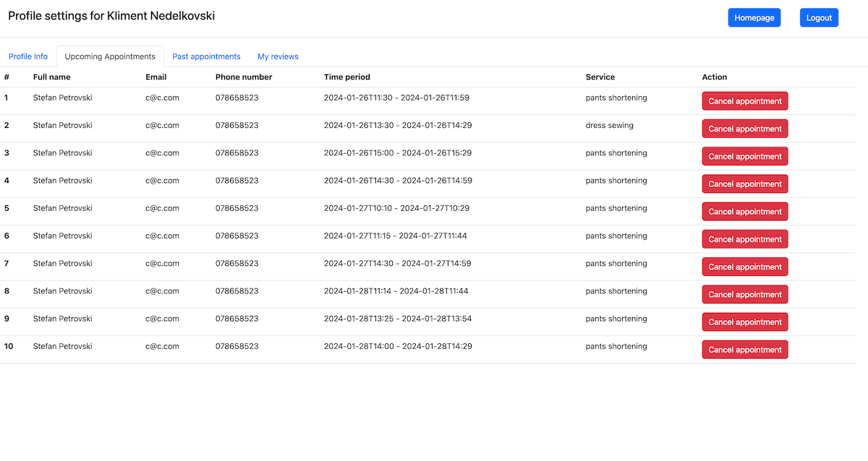The width and height of the screenshot is (868, 461).
Task: Cancel appointment number 3
Action: pos(744,156)
